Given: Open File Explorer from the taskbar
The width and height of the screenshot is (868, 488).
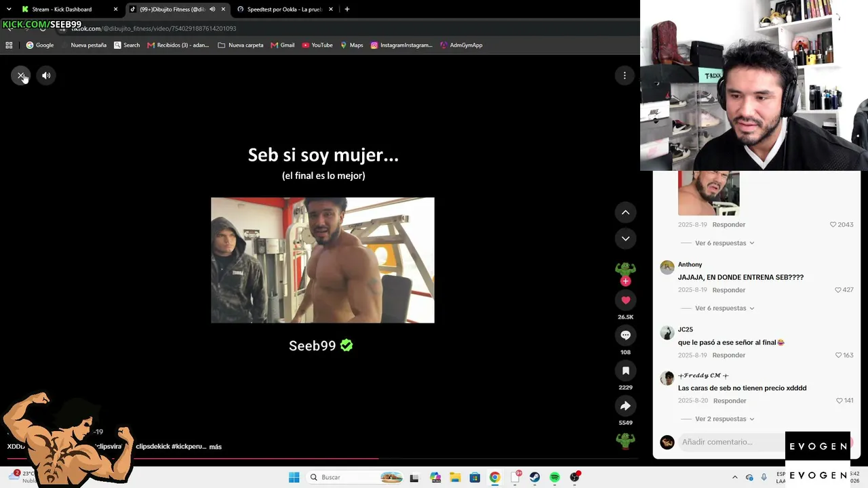Looking at the screenshot, I should 454,477.
